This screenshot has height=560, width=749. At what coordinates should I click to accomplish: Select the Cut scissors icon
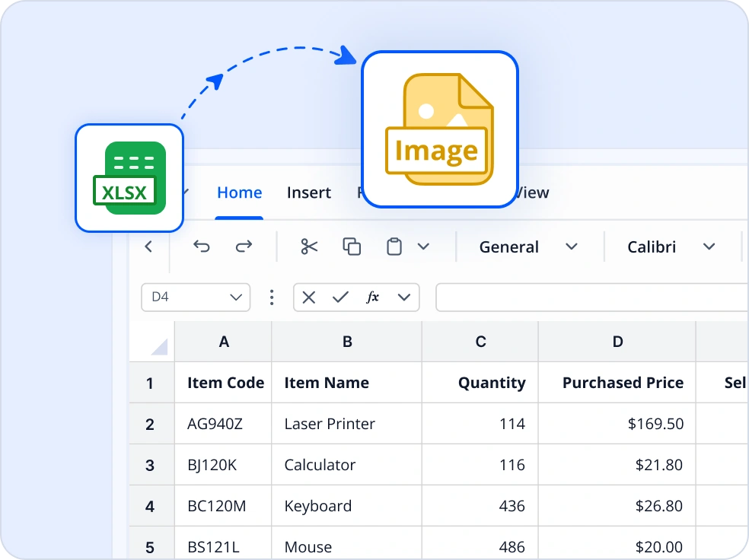[x=309, y=247]
